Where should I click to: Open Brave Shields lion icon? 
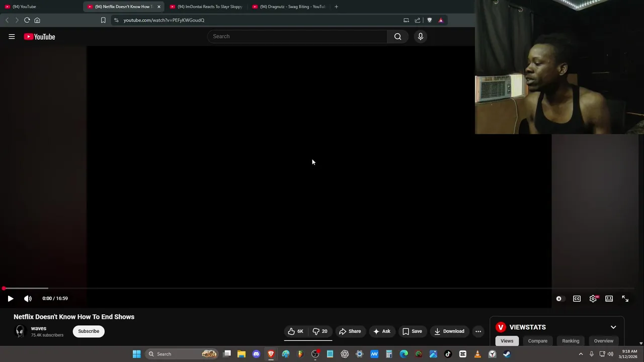click(x=429, y=20)
